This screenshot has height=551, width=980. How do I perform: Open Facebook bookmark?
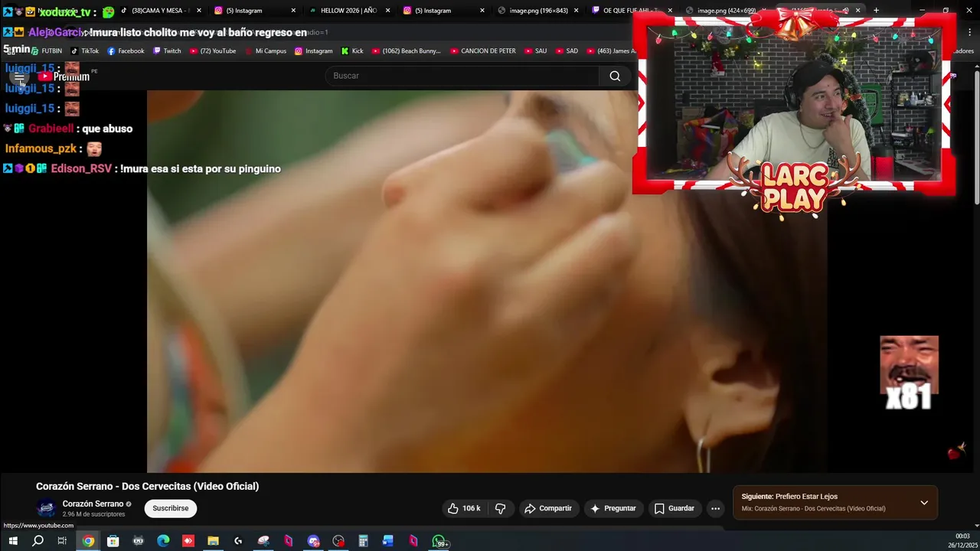126,51
